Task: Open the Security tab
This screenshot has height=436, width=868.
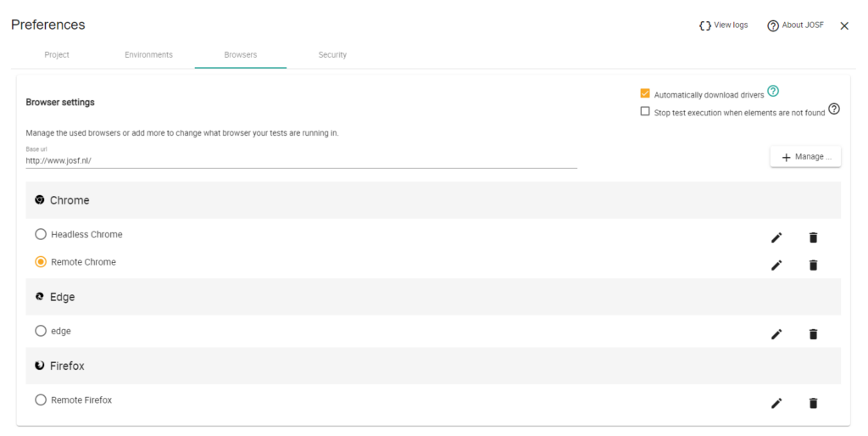Action: 332,55
